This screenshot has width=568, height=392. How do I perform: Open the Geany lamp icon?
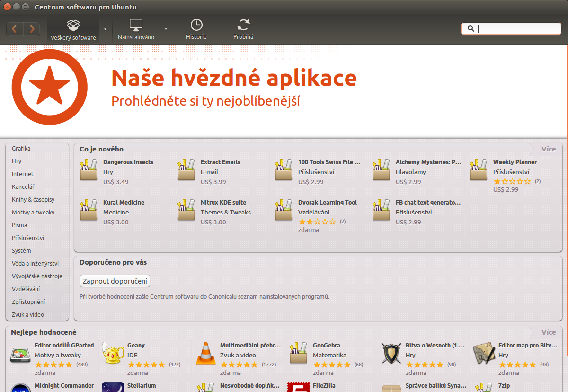pos(113,353)
